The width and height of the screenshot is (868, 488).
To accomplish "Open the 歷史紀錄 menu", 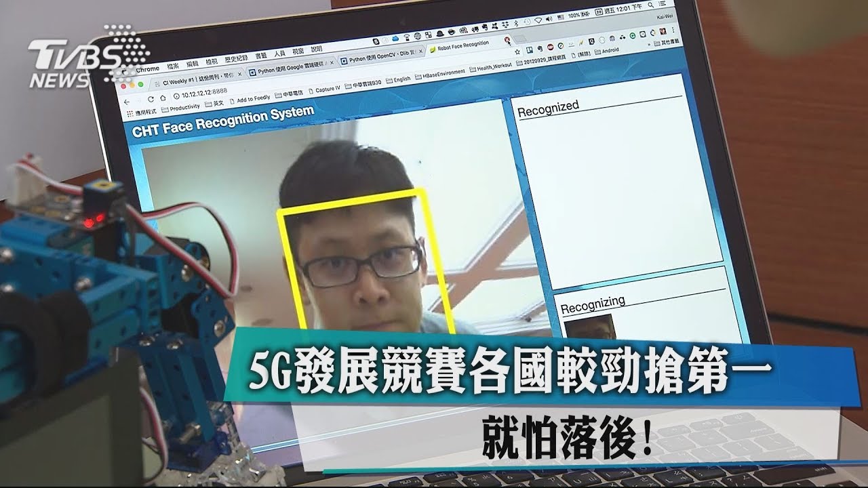I will click(237, 58).
